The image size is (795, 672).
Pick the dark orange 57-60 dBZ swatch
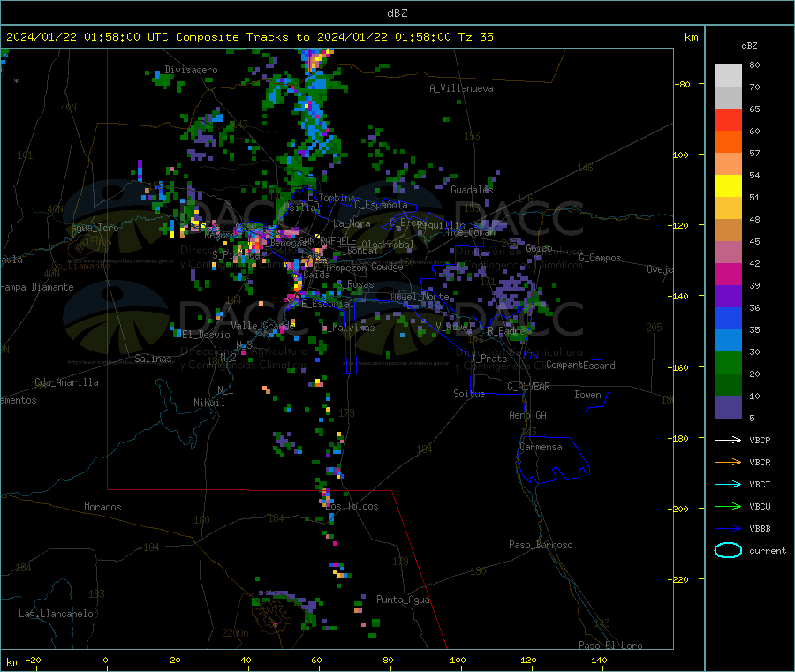point(728,142)
